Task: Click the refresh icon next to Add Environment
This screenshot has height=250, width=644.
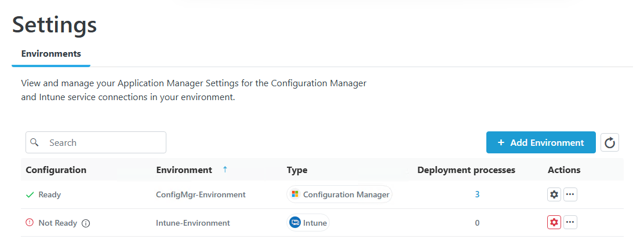Action: pos(610,142)
